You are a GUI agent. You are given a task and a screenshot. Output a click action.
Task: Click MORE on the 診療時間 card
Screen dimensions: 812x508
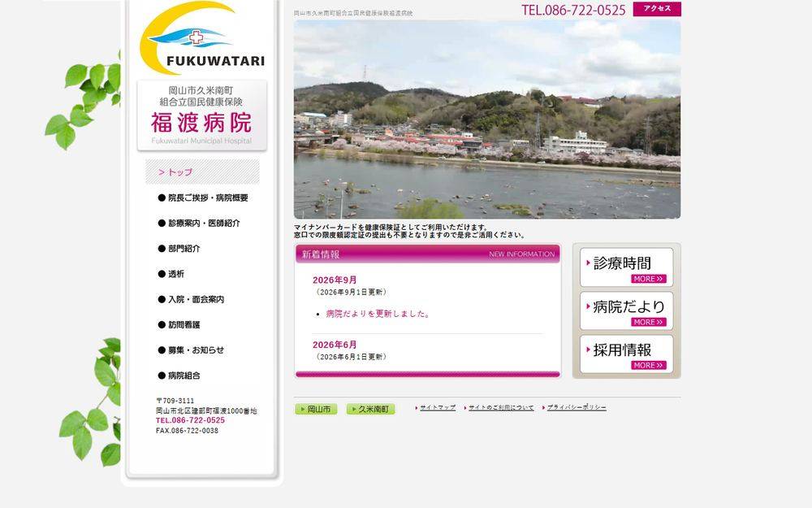[648, 279]
